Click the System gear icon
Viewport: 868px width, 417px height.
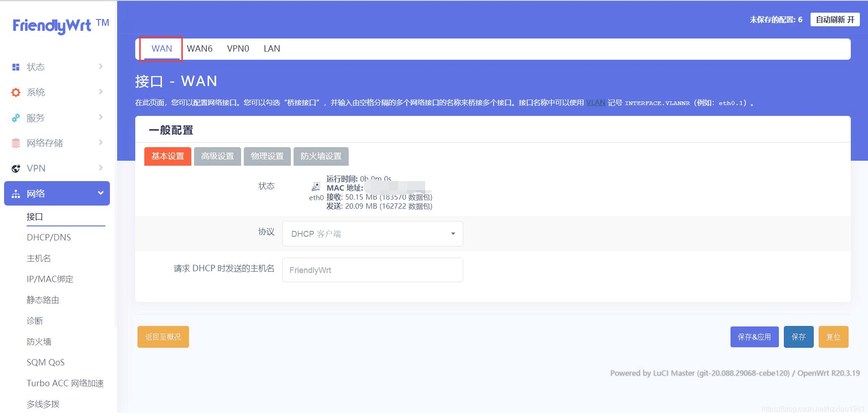click(16, 92)
